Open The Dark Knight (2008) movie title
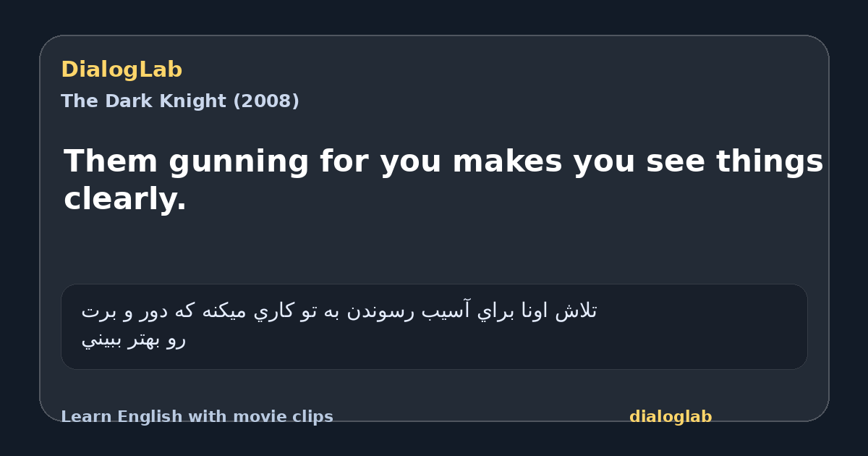 tap(180, 101)
